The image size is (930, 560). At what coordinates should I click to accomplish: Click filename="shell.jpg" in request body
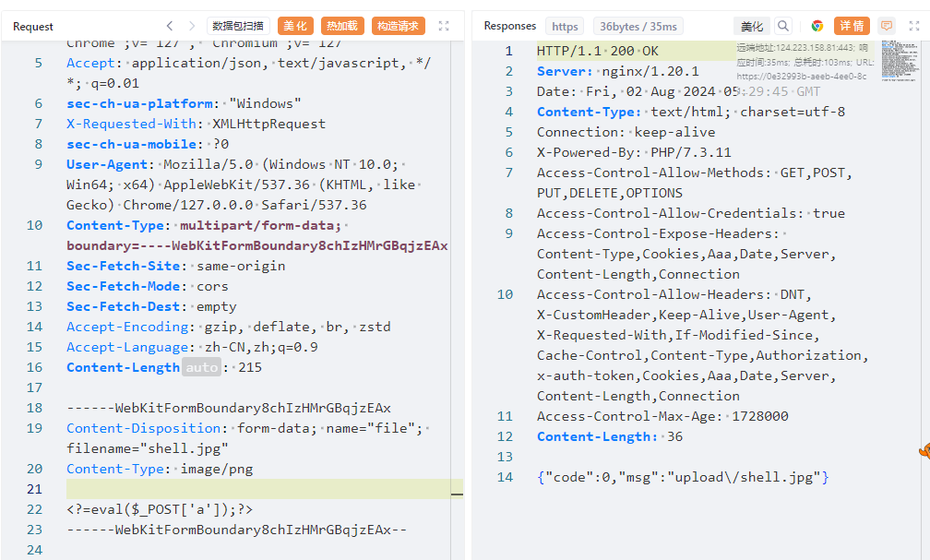point(147,448)
